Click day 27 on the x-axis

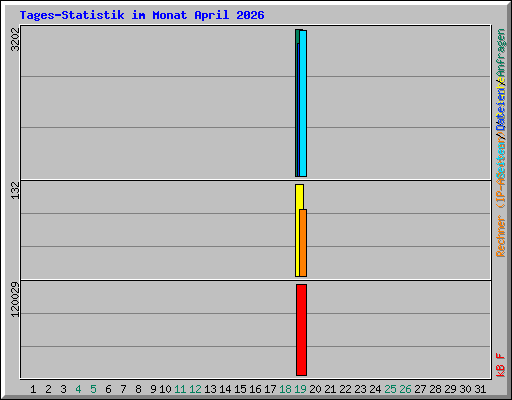pos(420,389)
